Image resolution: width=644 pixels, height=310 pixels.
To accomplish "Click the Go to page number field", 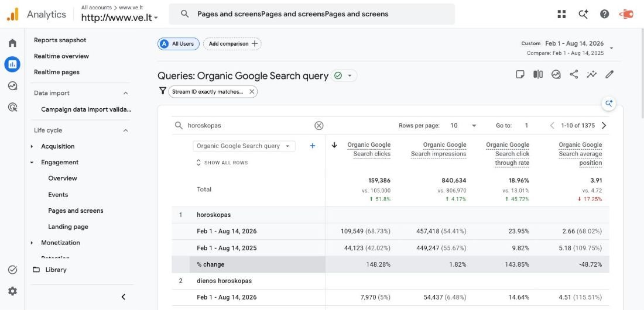I will pyautogui.click(x=526, y=126).
